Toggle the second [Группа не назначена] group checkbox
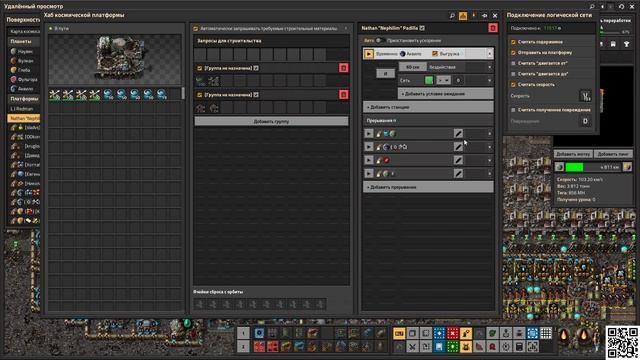The width and height of the screenshot is (640, 360). pos(200,95)
